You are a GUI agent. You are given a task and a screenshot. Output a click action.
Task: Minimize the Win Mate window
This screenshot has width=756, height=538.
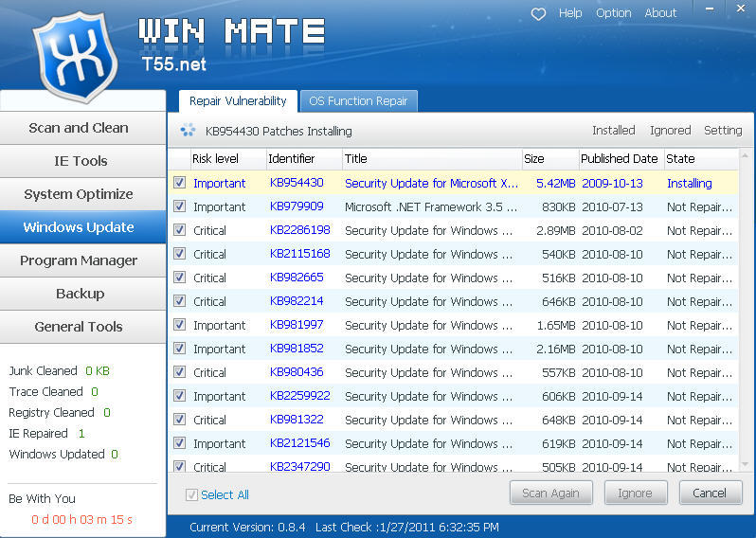tap(710, 9)
